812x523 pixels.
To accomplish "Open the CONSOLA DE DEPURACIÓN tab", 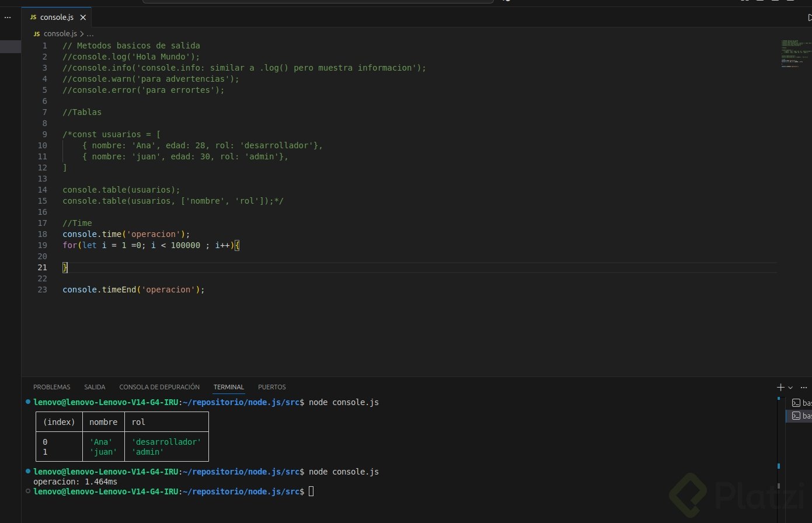I will [159, 387].
